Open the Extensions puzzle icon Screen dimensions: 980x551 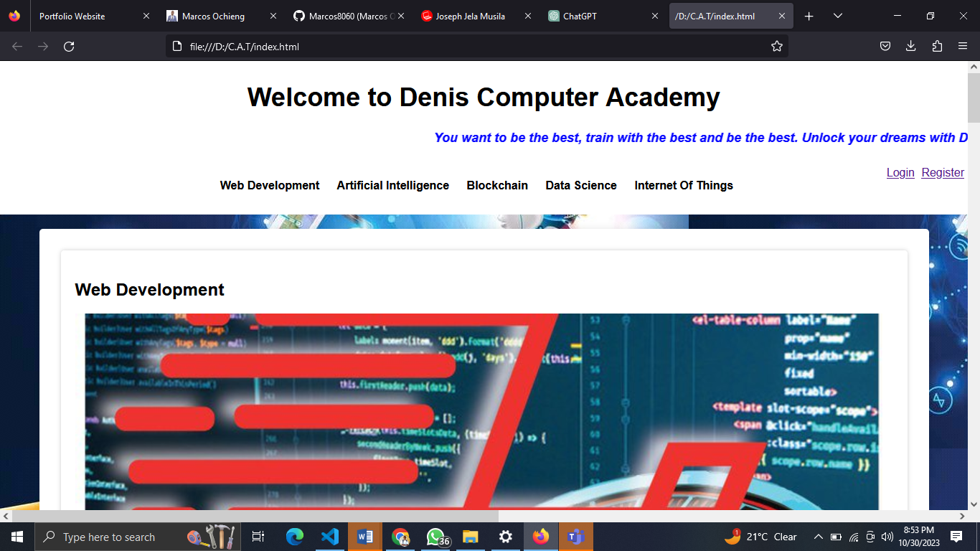(937, 47)
